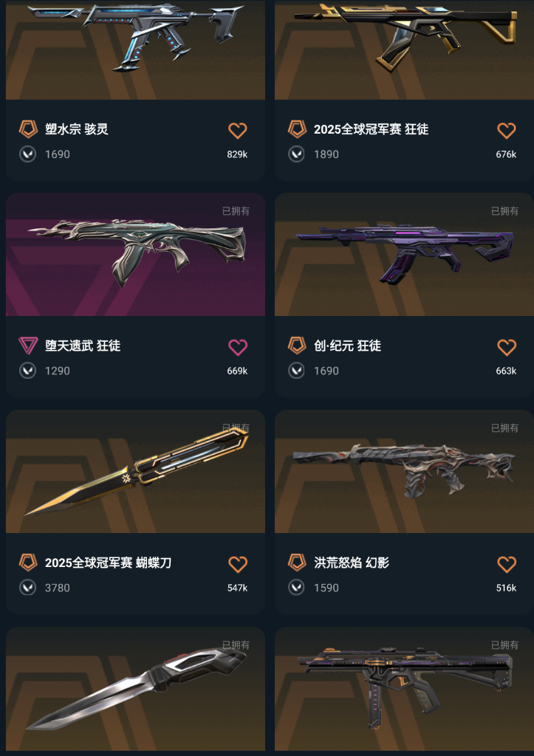The height and width of the screenshot is (756, 534).
Task: Tap heart icon for 洪荒怒焰 幻影
Action: tap(507, 564)
